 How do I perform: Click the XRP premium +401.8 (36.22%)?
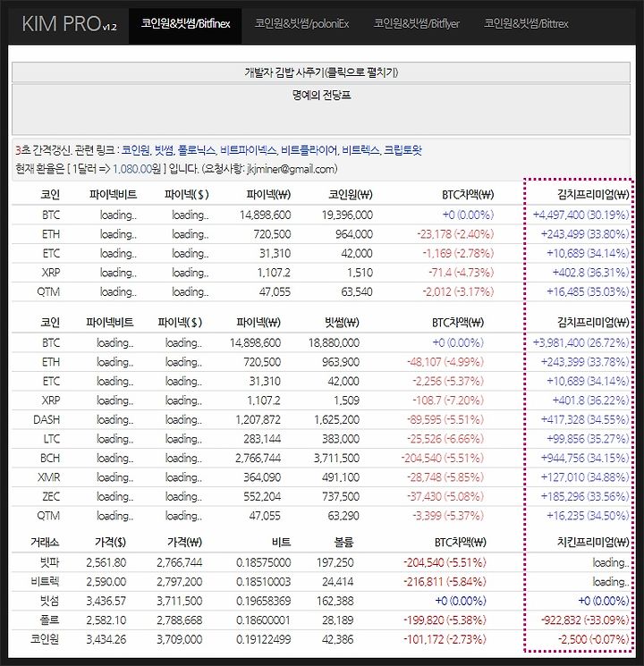[590, 400]
